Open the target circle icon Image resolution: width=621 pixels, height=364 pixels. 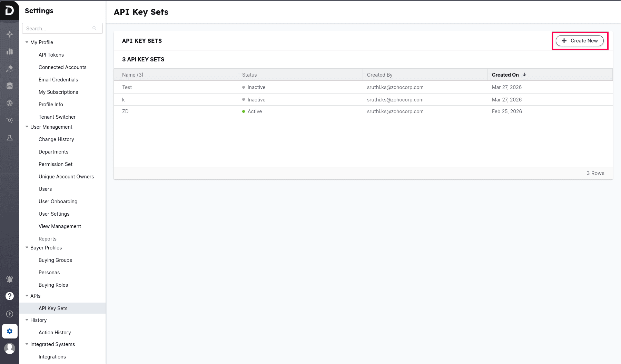10,103
